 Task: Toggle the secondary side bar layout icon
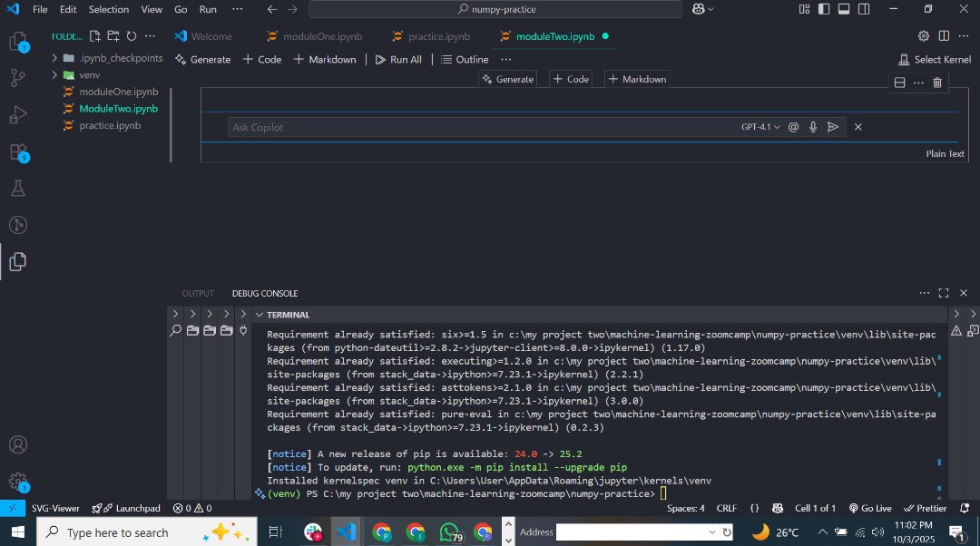[864, 9]
